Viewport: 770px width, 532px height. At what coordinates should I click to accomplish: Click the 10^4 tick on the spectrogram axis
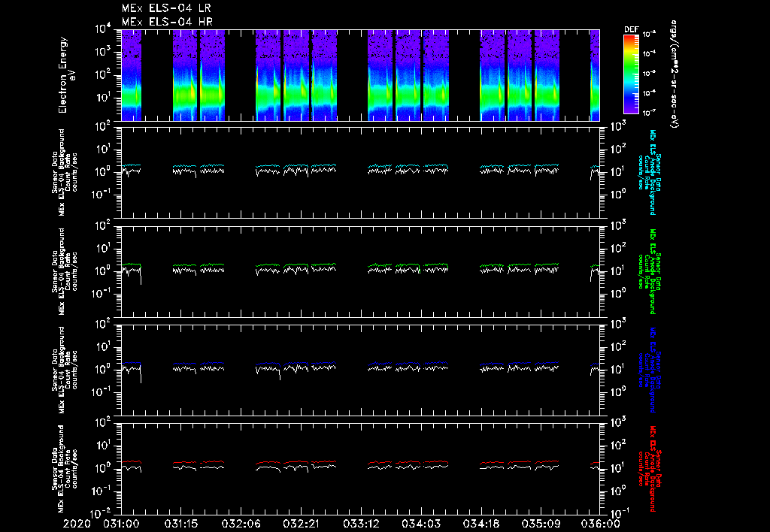coord(102,29)
